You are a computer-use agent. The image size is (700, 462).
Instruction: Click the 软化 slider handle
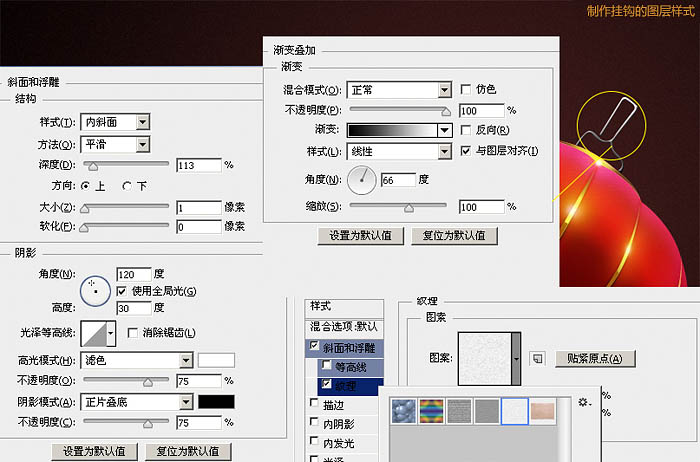[84, 228]
